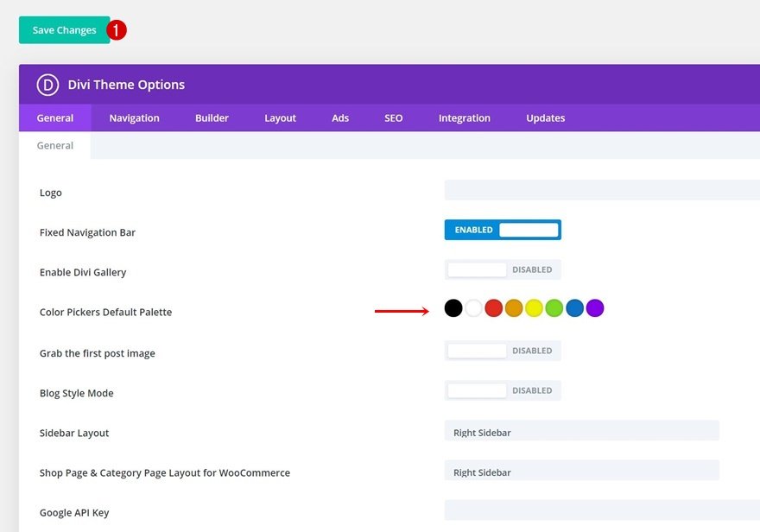Pick the purple swatch in the color palette

click(594, 307)
